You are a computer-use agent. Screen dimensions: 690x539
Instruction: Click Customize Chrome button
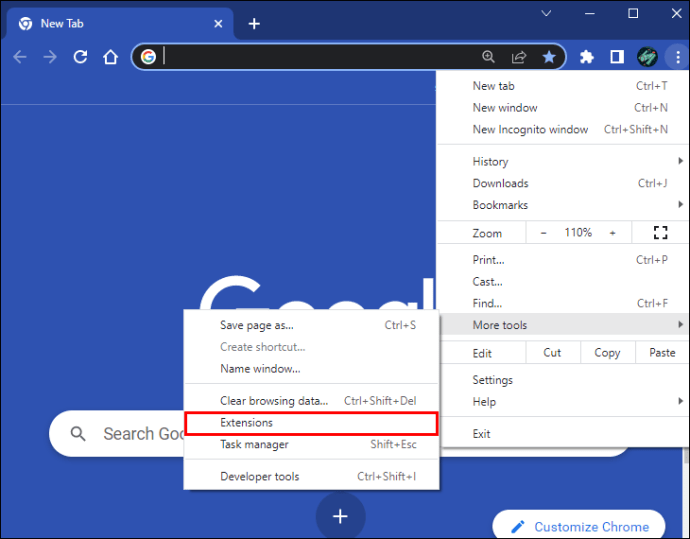pyautogui.click(x=579, y=526)
